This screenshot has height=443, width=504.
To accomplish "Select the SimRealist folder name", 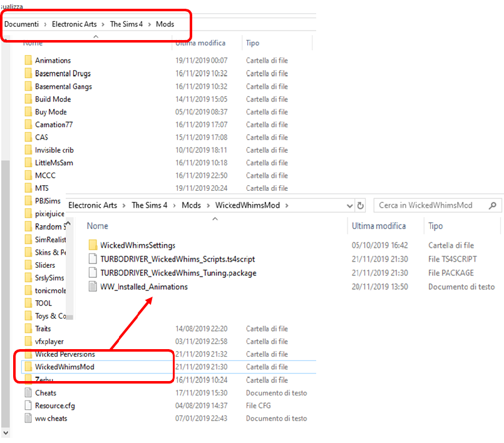I will [x=51, y=239].
